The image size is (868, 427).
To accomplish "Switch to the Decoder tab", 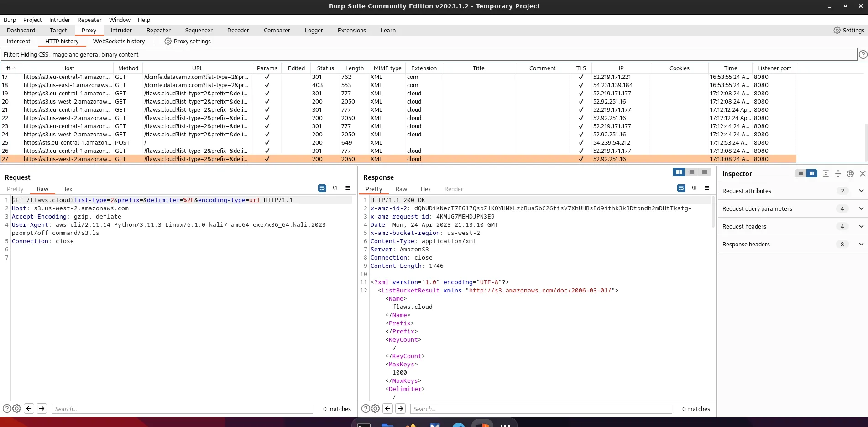I will [238, 30].
